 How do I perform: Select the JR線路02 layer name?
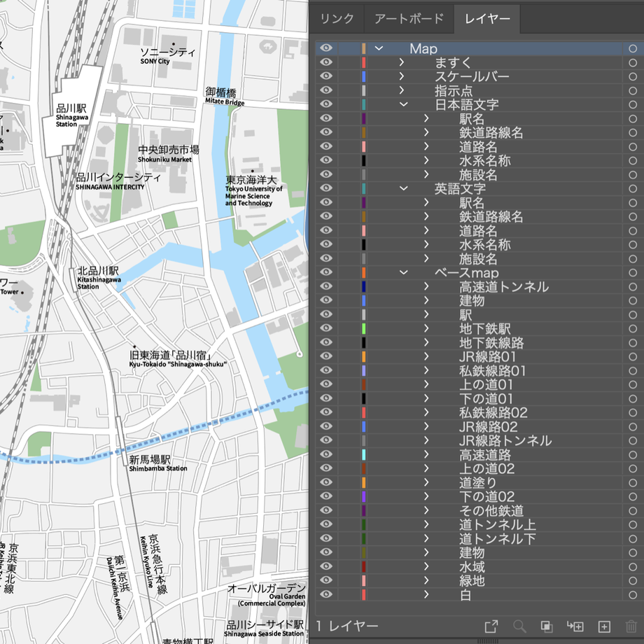pos(489,427)
